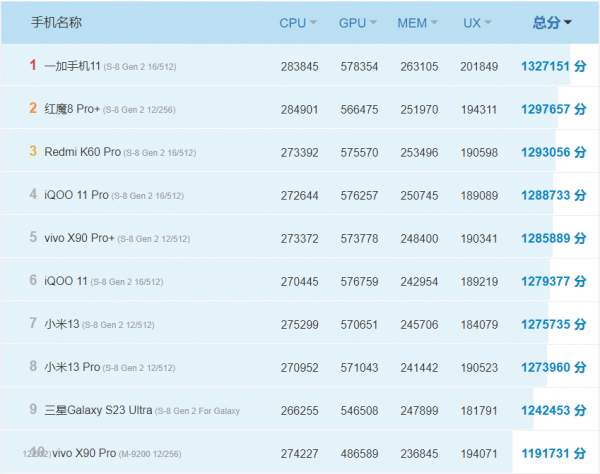The height and width of the screenshot is (474, 600).
Task: Click GPU score 578354
Action: 359,67
